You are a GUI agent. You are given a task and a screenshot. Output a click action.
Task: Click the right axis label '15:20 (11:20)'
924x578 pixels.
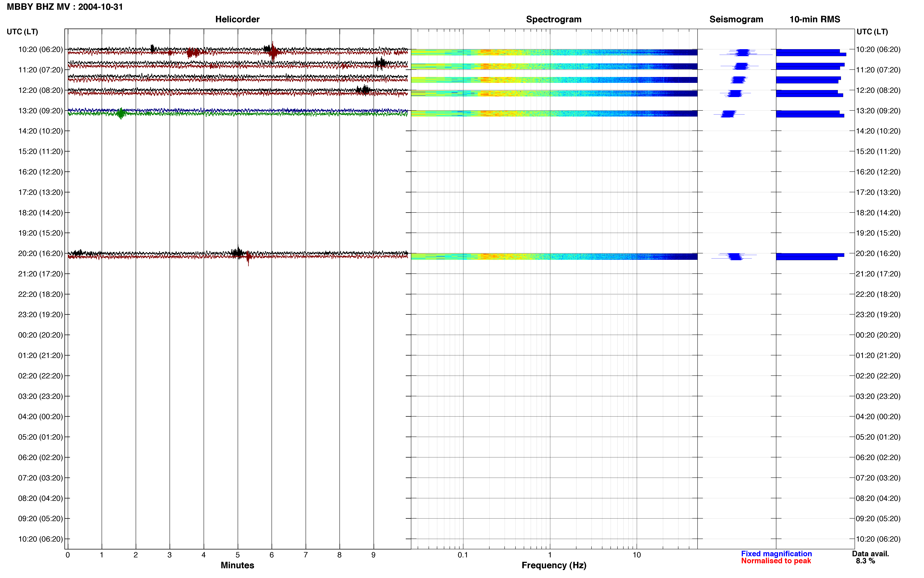click(x=878, y=151)
